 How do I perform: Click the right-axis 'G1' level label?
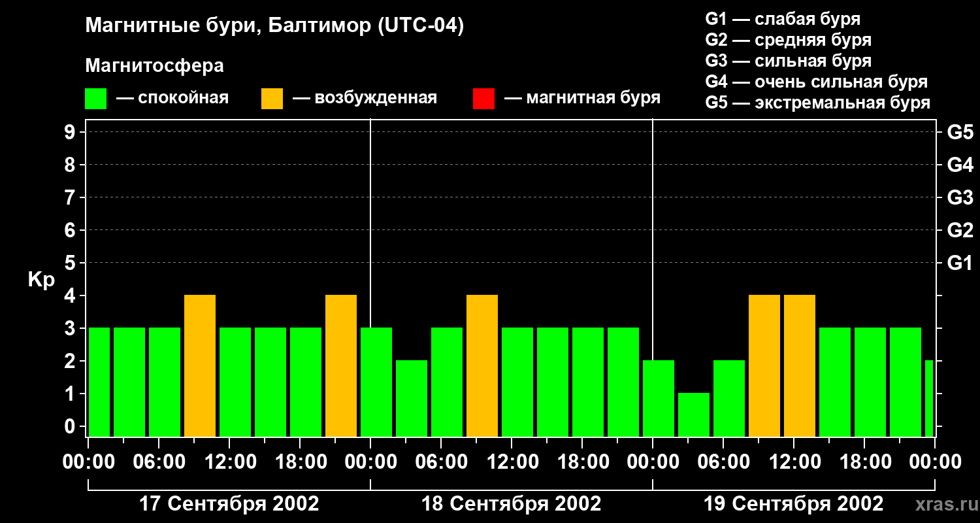[x=960, y=263]
